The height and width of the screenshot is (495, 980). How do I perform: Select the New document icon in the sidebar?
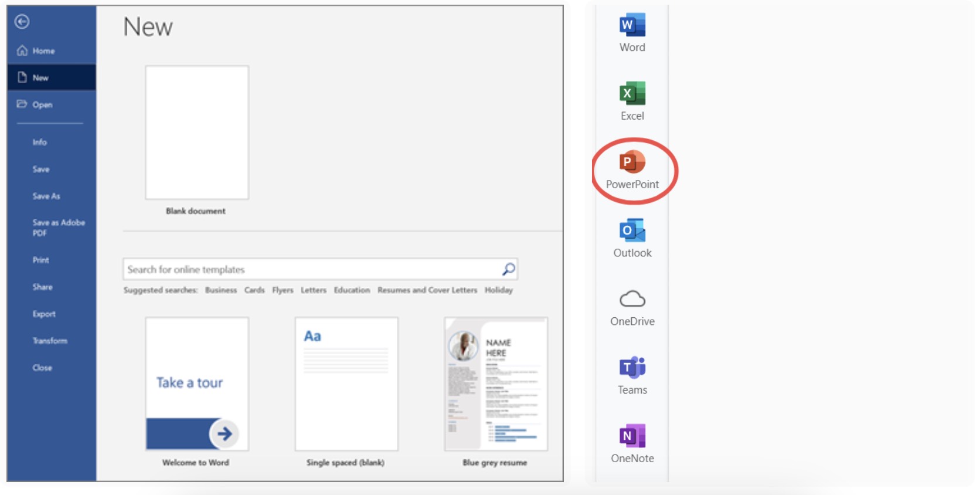tap(22, 77)
